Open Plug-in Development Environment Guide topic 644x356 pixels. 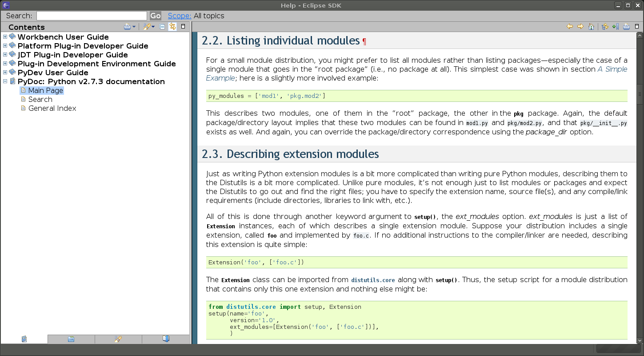(x=97, y=64)
